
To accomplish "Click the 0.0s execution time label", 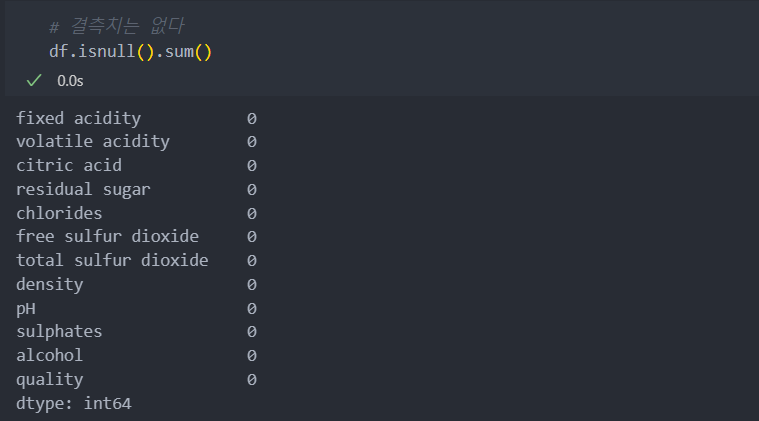I will (70, 81).
